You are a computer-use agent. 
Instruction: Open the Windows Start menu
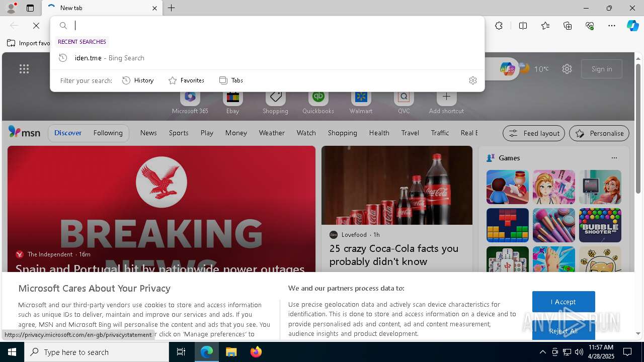[x=12, y=352]
